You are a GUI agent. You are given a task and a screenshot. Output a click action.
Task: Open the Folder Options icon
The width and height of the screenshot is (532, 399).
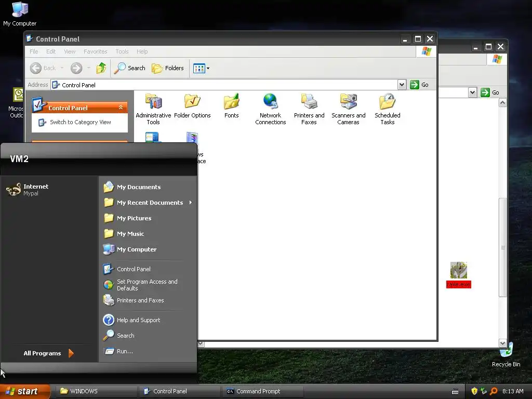[192, 106]
